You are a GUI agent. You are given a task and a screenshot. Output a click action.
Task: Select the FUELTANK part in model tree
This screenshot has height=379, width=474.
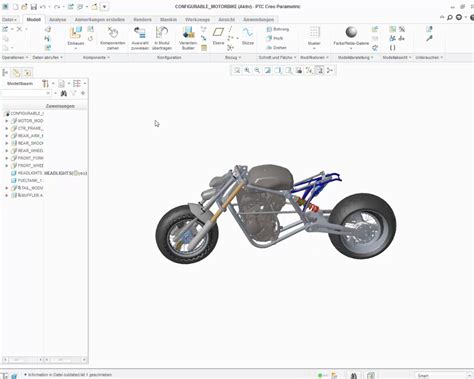pyautogui.click(x=27, y=180)
